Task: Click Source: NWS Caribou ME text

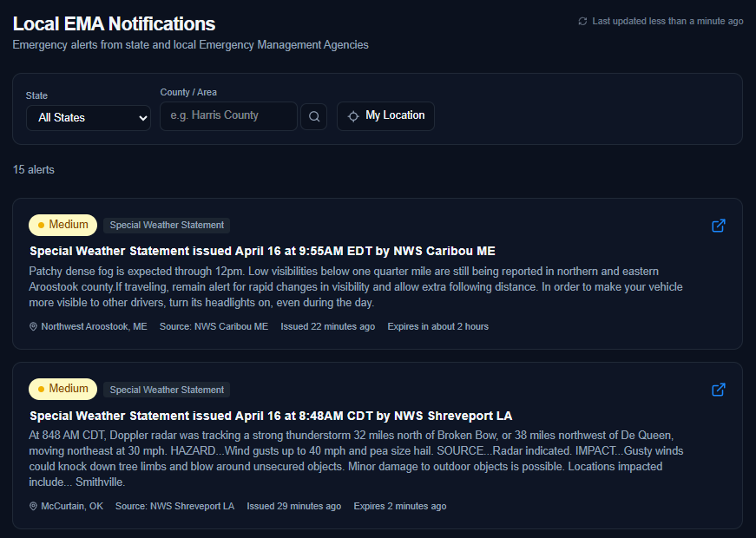Action: [x=214, y=327]
